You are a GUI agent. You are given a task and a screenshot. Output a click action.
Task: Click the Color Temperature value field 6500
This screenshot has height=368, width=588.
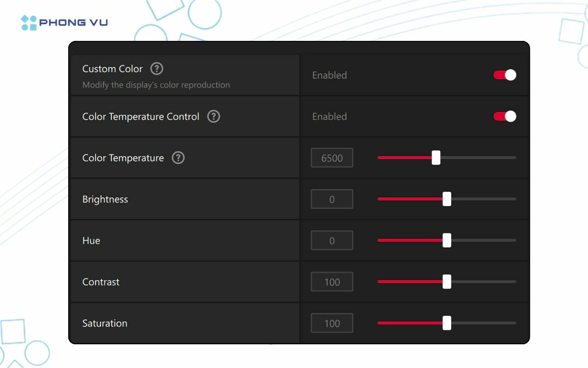[332, 158]
